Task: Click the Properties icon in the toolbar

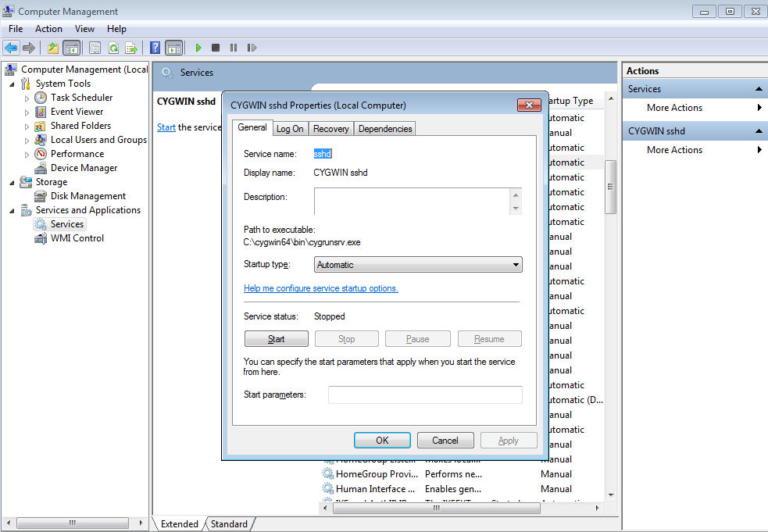Action: pos(95,48)
